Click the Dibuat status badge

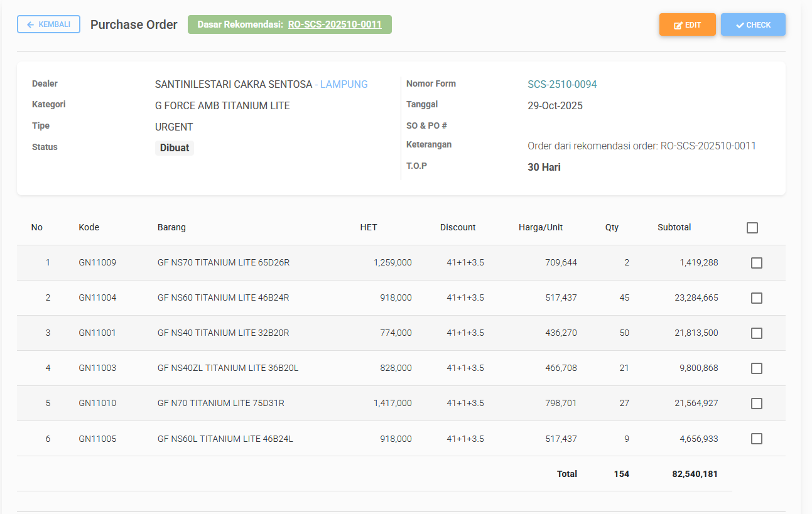[174, 148]
